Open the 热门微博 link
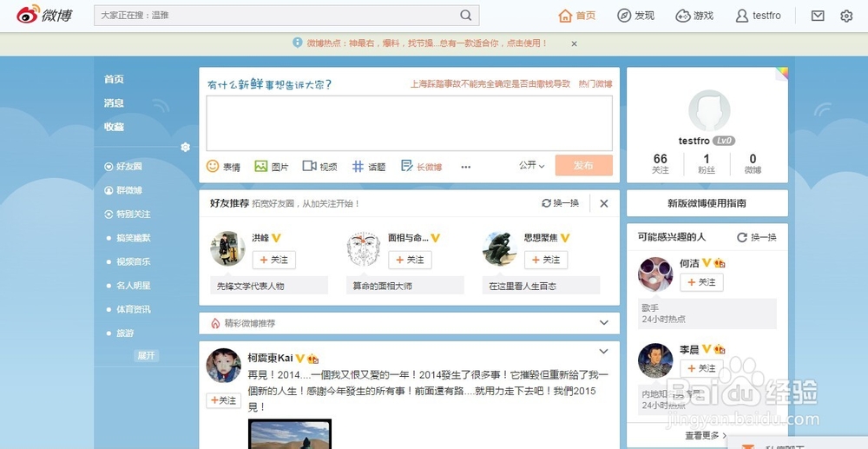The width and height of the screenshot is (868, 449). (595, 84)
